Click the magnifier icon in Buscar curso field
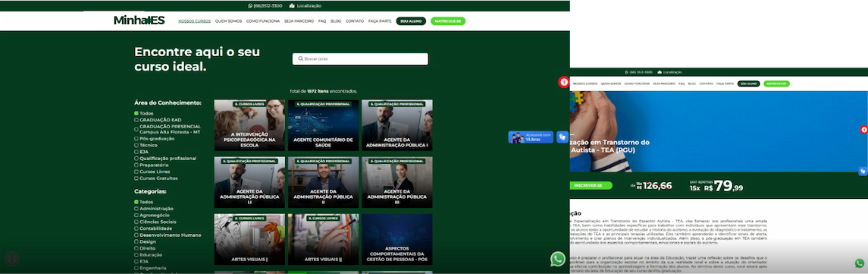 tap(301, 58)
